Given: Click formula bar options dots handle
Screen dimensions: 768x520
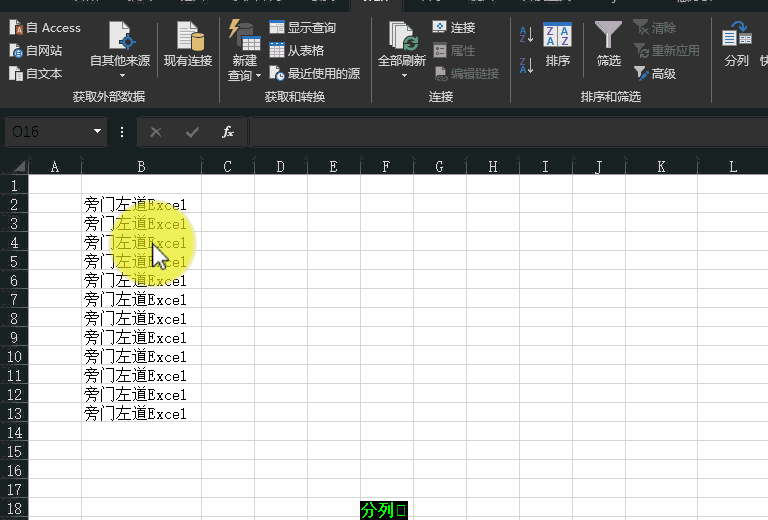Looking at the screenshot, I should click(121, 132).
